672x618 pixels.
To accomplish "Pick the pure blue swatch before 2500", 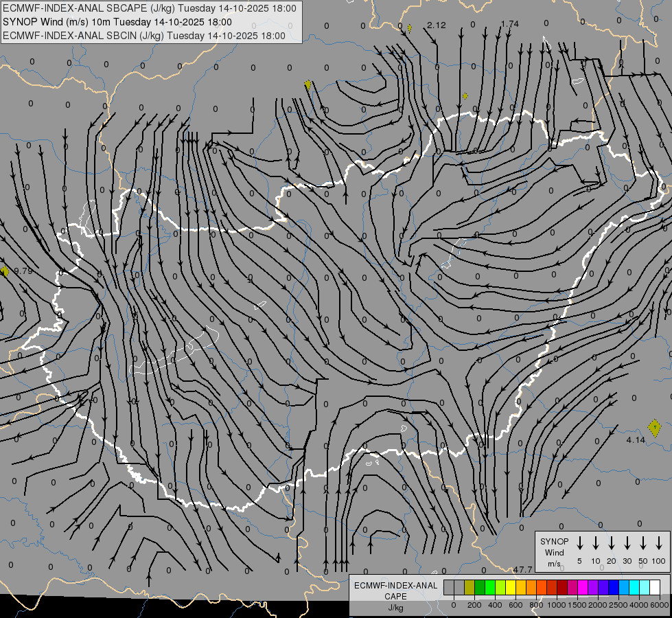I will click(614, 587).
